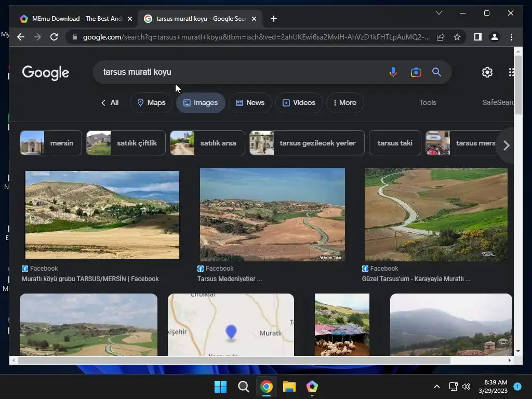Click the Chrome taskbar icon
Image resolution: width=532 pixels, height=399 pixels.
(x=267, y=387)
